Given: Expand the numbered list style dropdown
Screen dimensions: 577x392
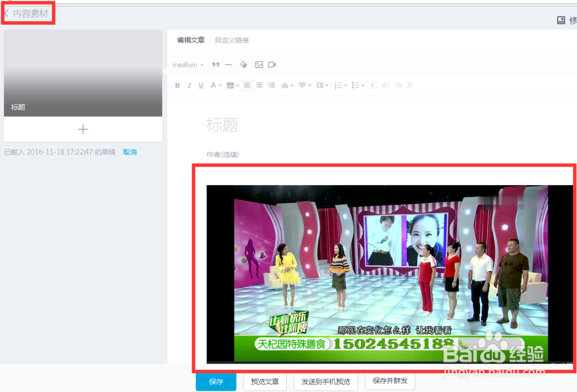Looking at the screenshot, I should (346, 85).
